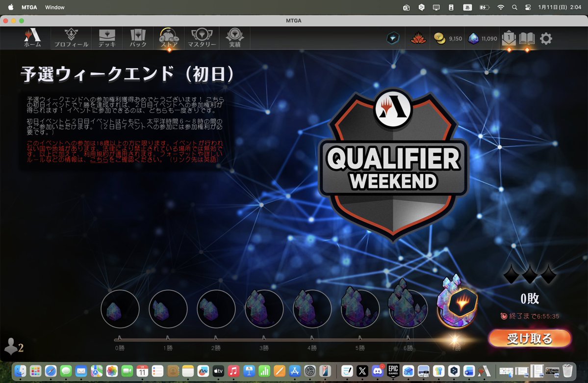Screen dimensions: 588x383
Task: Select the 3勝 reward gem bubble
Action: click(x=264, y=309)
